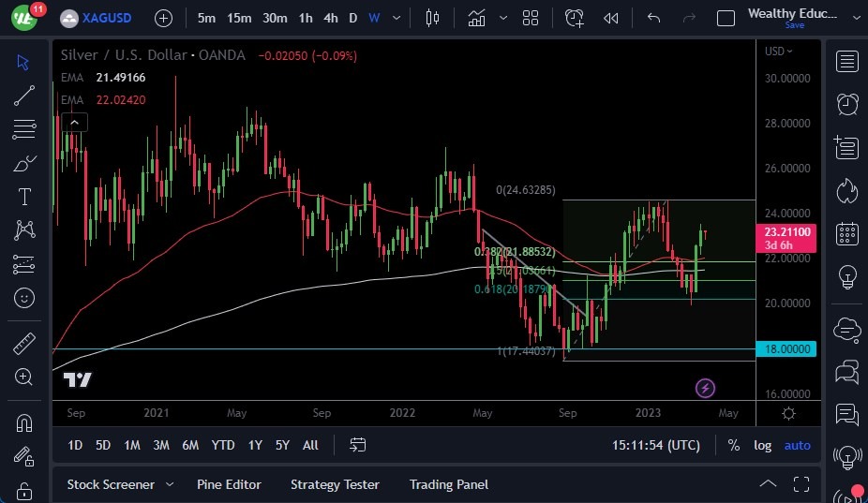The height and width of the screenshot is (503, 868).
Task: Open the Fibonacci retracement tools
Action: [24, 128]
